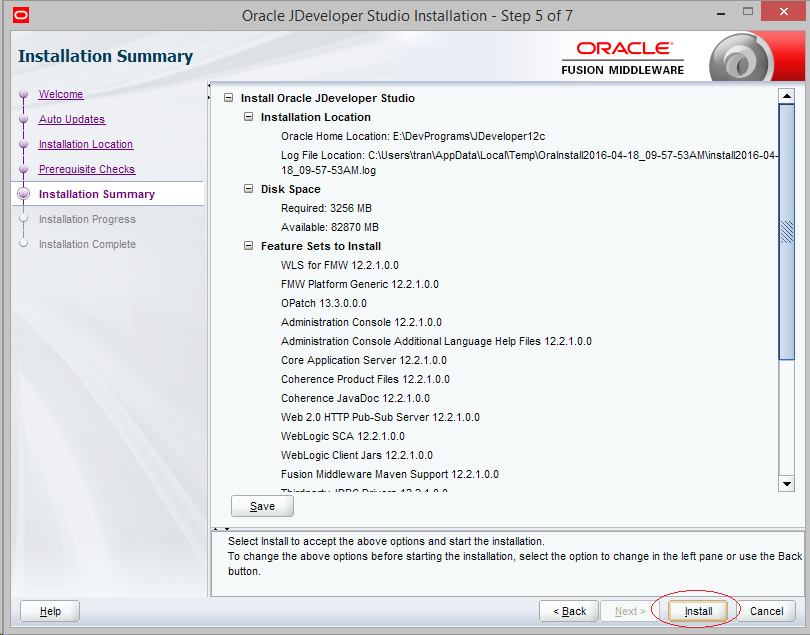Cancel the installation wizard
Viewport: 810px width, 635px height.
[x=767, y=611]
